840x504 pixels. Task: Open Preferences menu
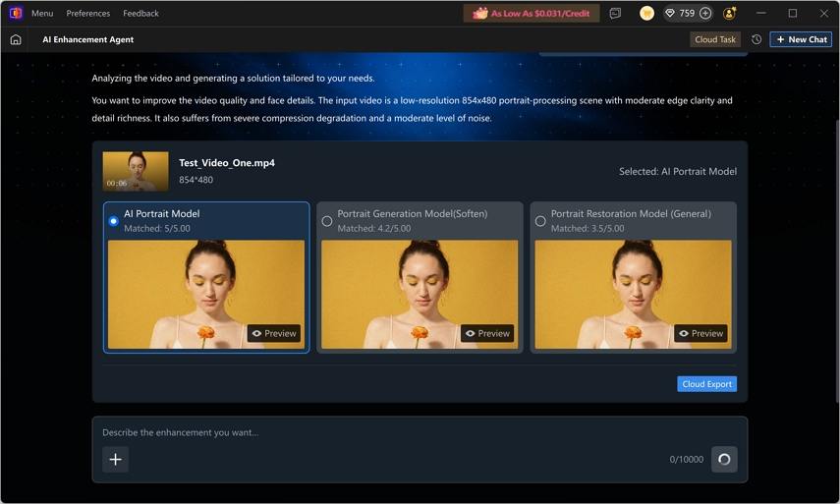[87, 14]
